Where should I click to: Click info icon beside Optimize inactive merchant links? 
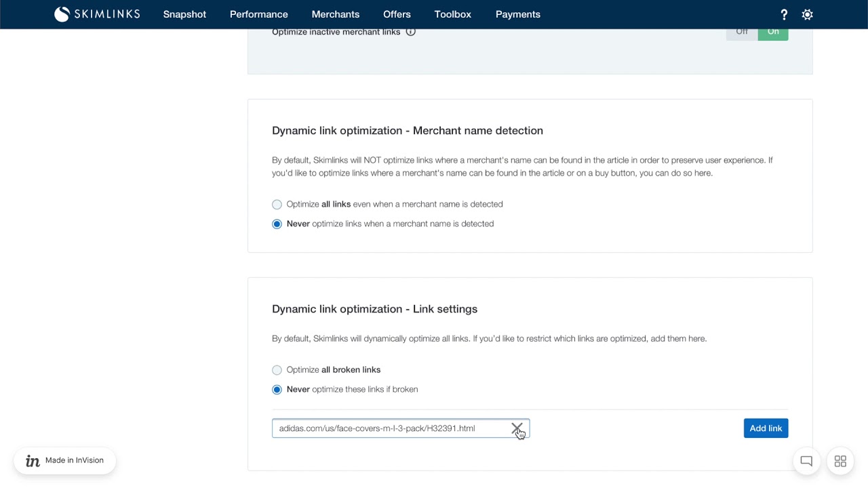[410, 32]
